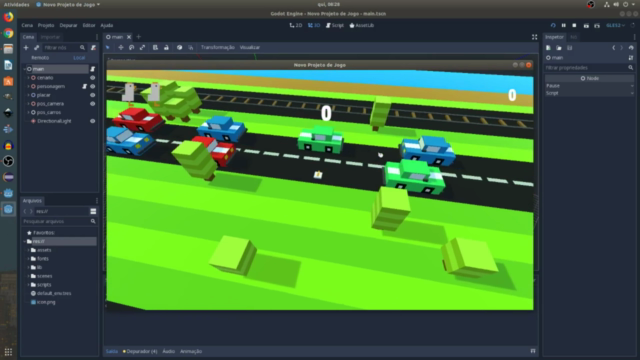Switch to the 2D workspace
The height and width of the screenshot is (360, 640).
296,25
